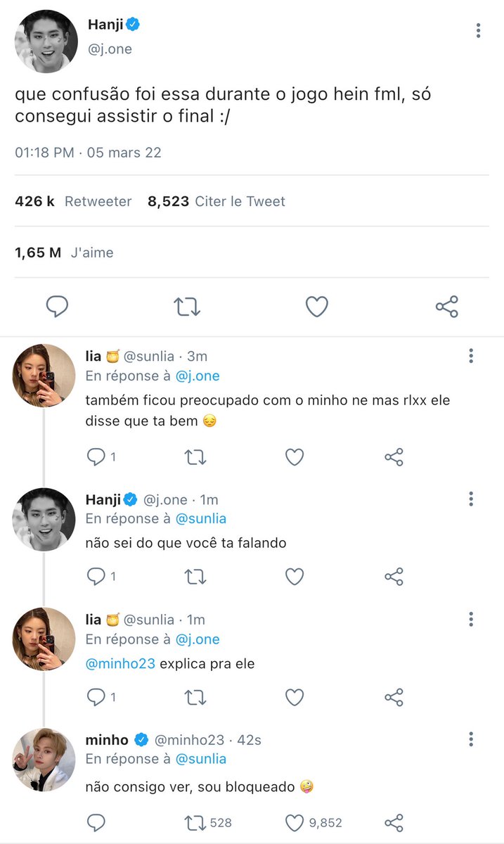Open the @minho23 mention link

tap(120, 663)
